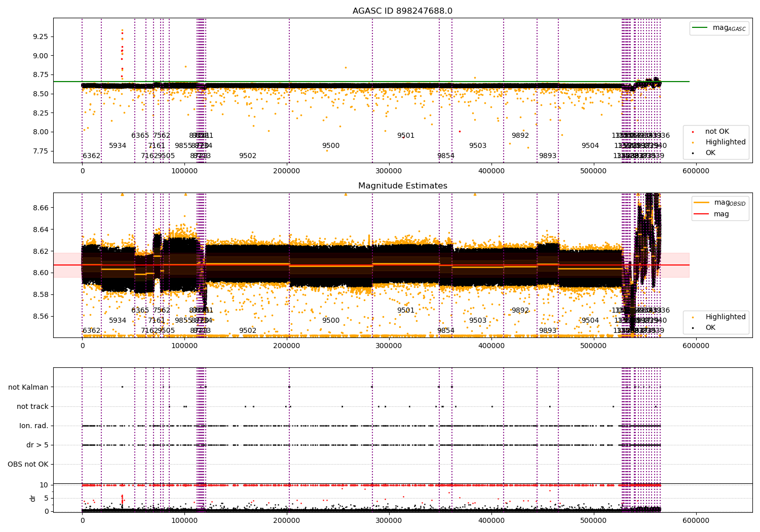Click the 9.00 y-axis tick label
760x532 pixels.
pos(40,56)
